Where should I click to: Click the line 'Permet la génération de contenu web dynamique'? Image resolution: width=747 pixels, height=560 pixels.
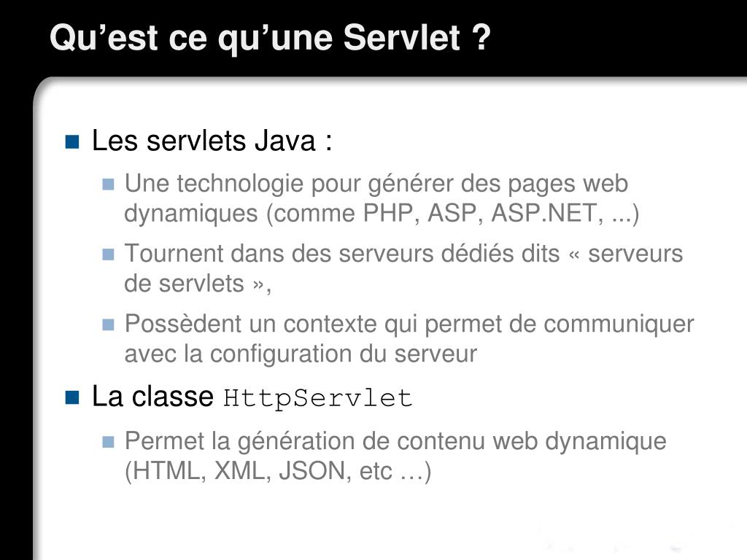[x=395, y=442]
